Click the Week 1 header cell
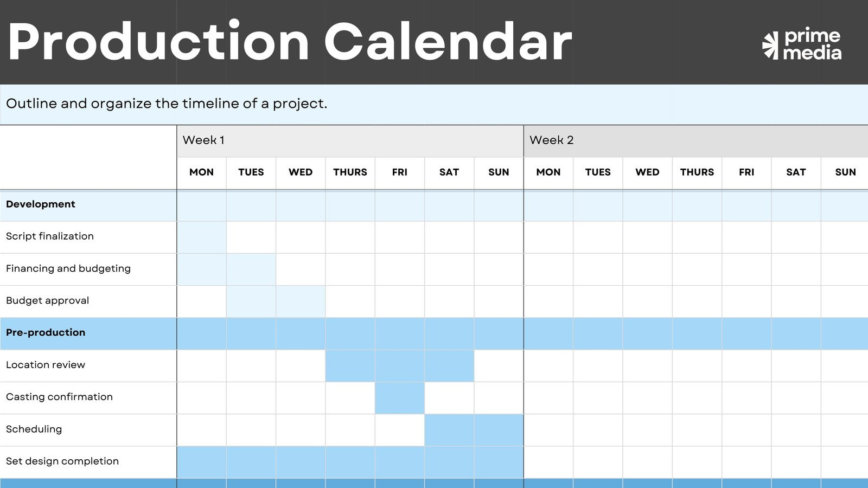The width and height of the screenshot is (868, 488). [350, 141]
